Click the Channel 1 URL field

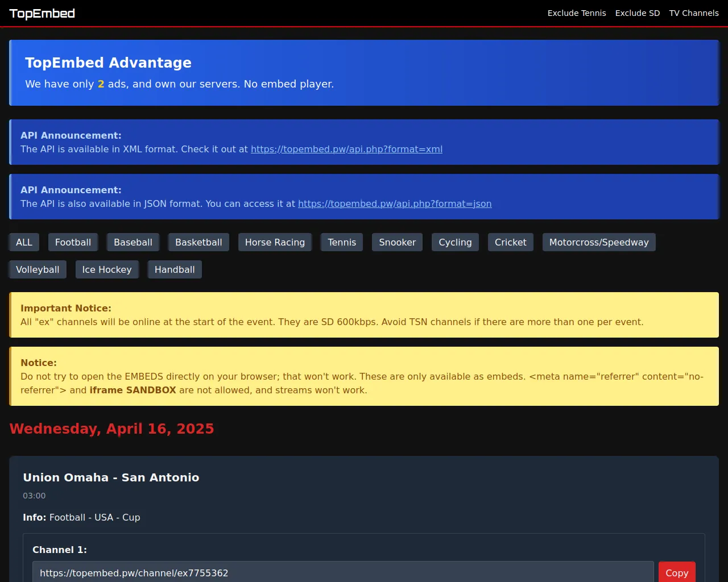342,572
